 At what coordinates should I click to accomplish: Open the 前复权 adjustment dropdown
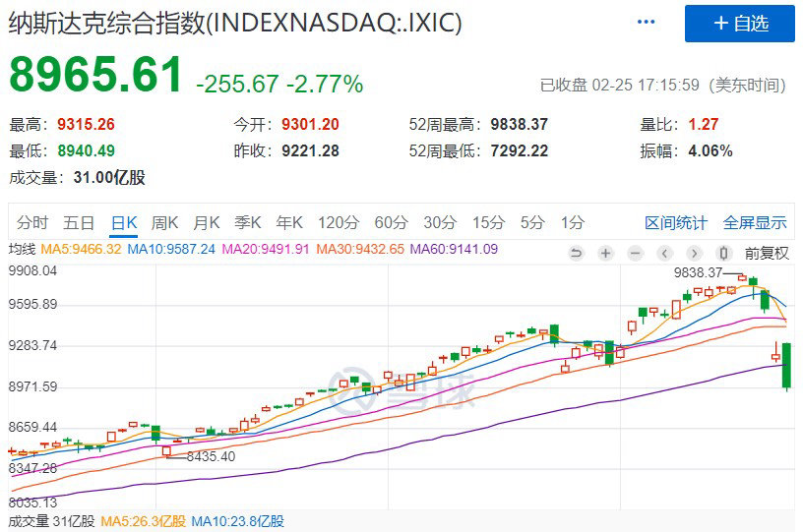point(767,253)
